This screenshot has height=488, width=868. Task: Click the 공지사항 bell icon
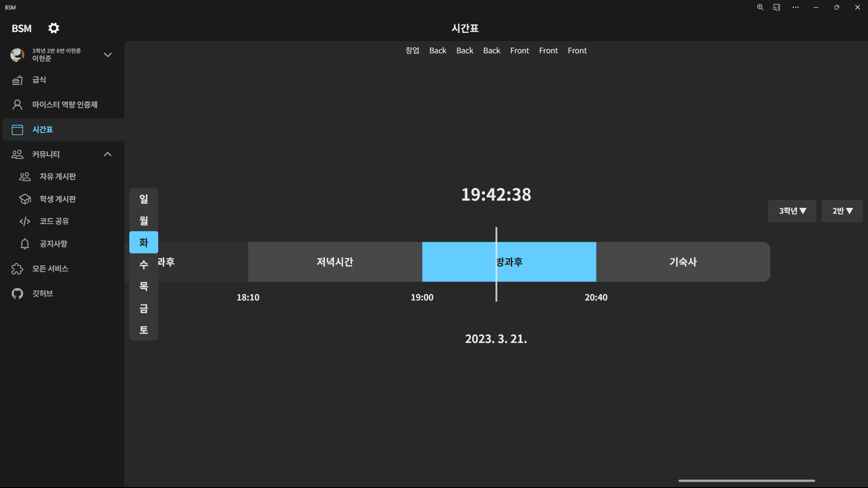25,244
